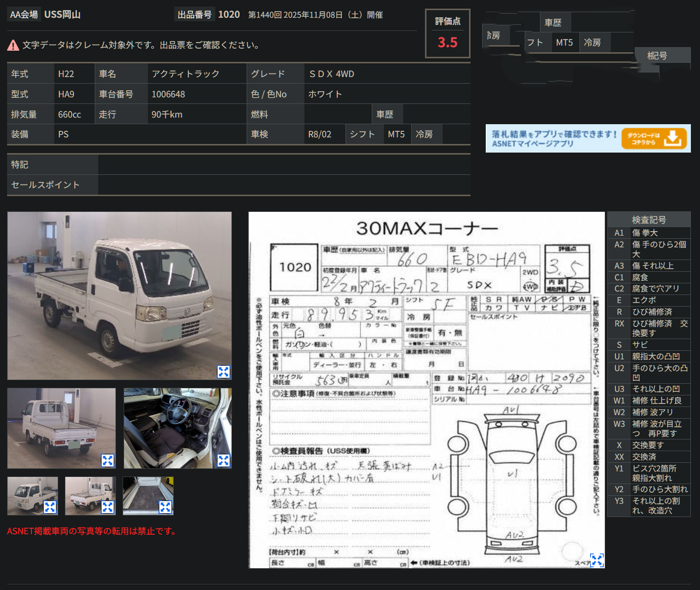The height and width of the screenshot is (590, 700).
Task: Select the color ホワイト value
Action: [x=325, y=94]
